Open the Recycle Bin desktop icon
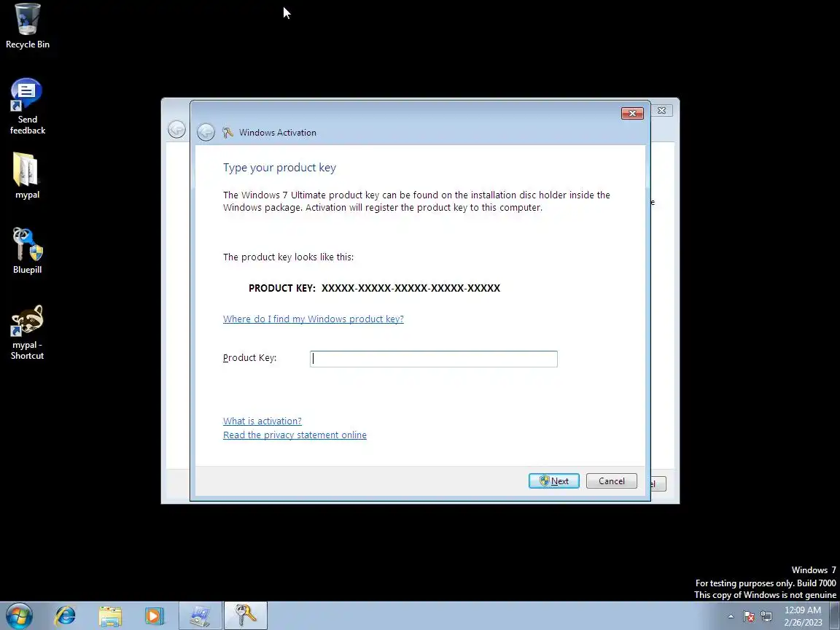Screen dimensions: 840x630 click(27, 26)
